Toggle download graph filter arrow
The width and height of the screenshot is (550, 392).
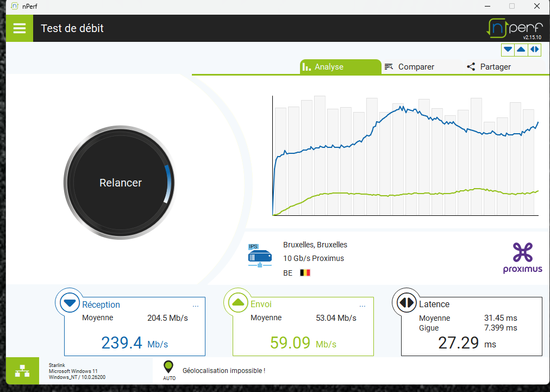508,49
